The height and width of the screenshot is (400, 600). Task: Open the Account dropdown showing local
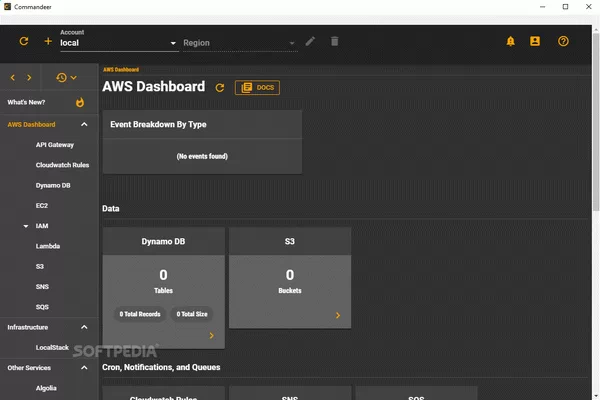117,43
